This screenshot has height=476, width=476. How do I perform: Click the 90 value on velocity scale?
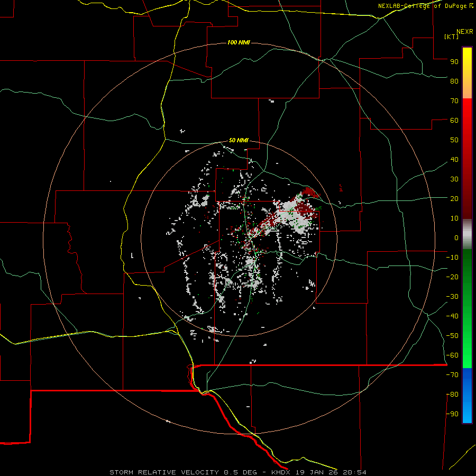point(454,62)
